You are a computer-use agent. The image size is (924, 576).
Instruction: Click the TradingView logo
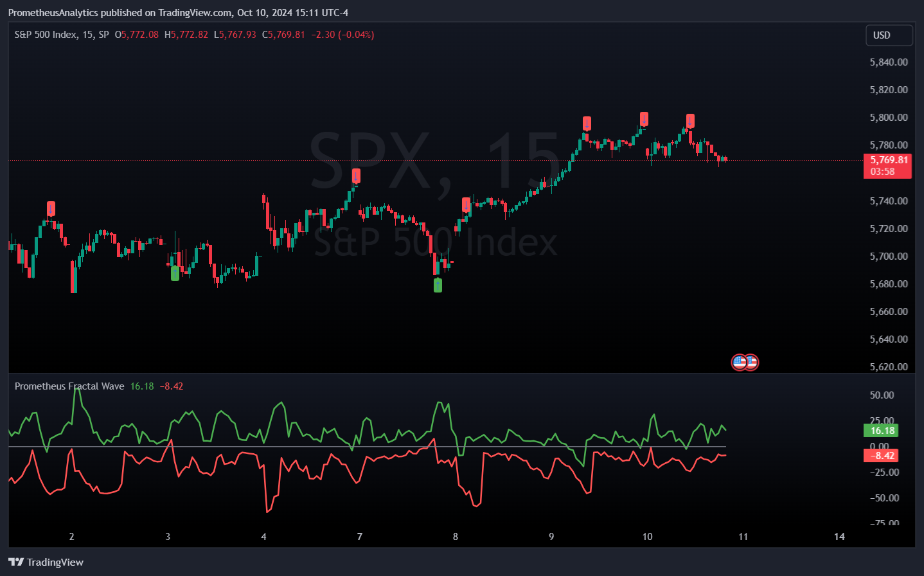point(46,562)
